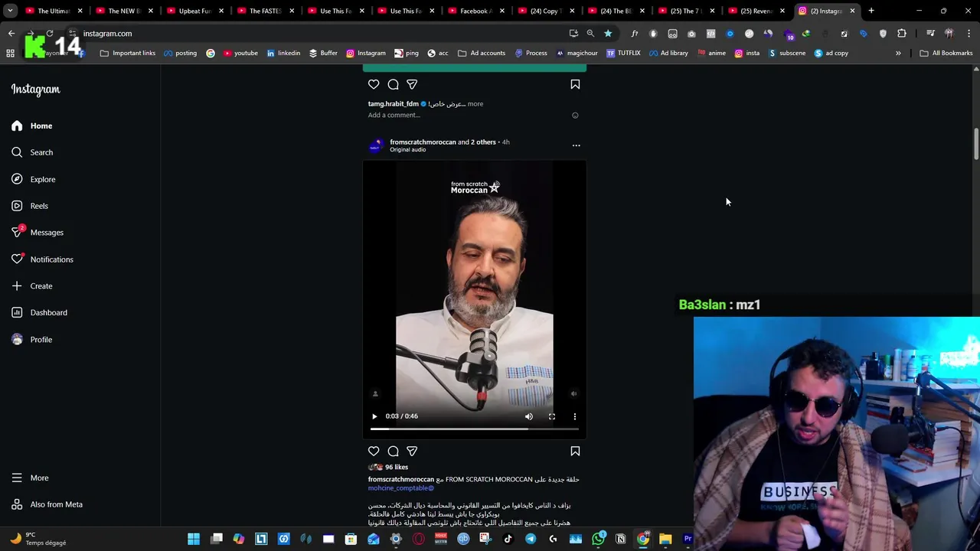Image resolution: width=980 pixels, height=551 pixels.
Task: Open the browser zoom magnifier icon
Action: 590,34
